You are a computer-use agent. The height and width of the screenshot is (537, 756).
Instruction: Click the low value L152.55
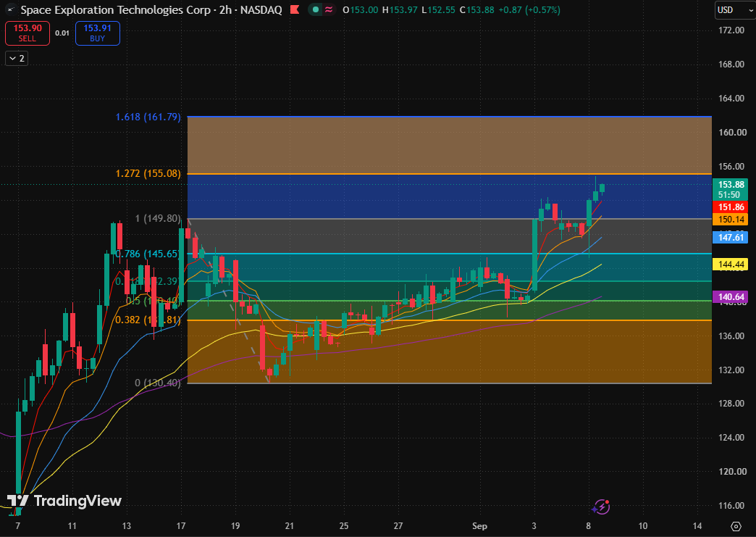[438, 9]
